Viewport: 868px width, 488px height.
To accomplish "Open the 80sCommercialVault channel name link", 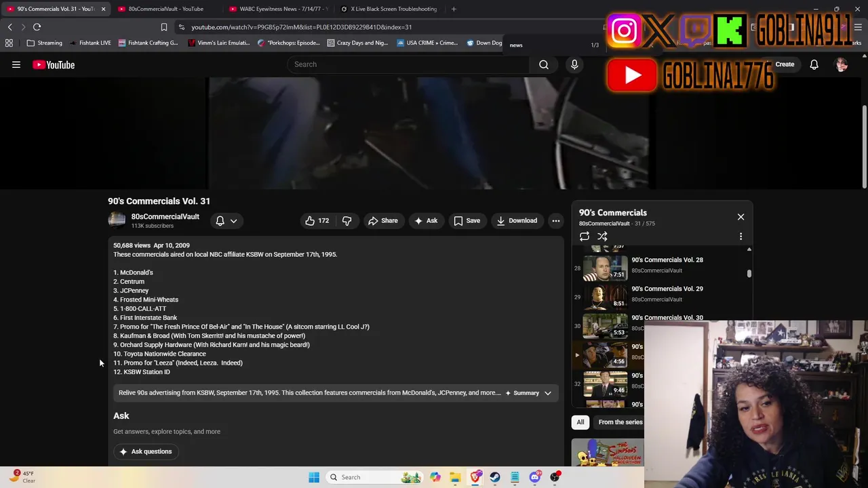I will 165,217.
